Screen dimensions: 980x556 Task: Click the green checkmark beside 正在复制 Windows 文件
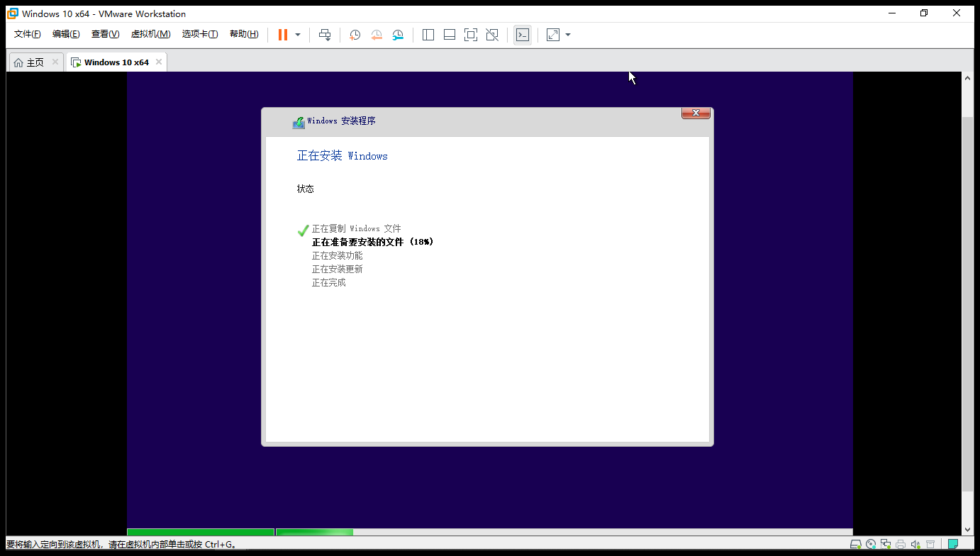point(304,230)
